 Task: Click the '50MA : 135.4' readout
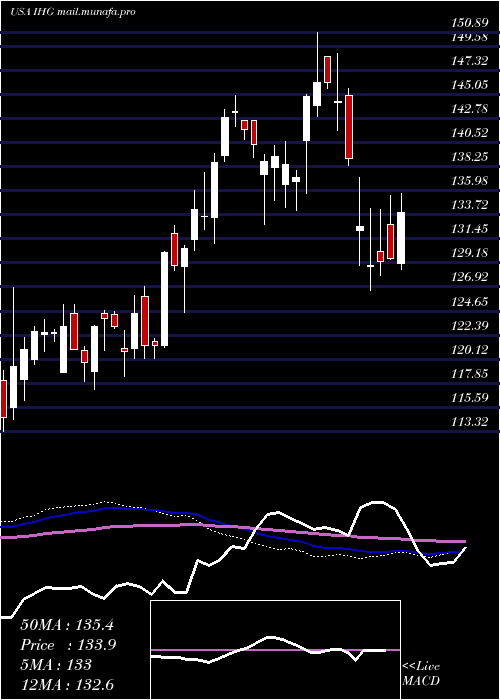tap(67, 625)
